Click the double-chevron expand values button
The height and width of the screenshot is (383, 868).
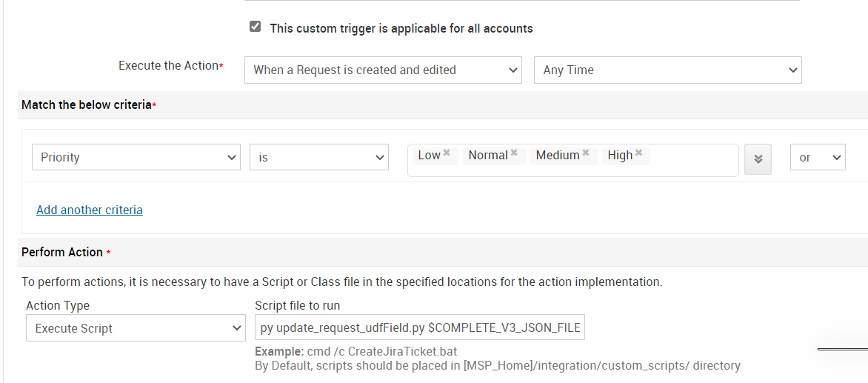[758, 159]
